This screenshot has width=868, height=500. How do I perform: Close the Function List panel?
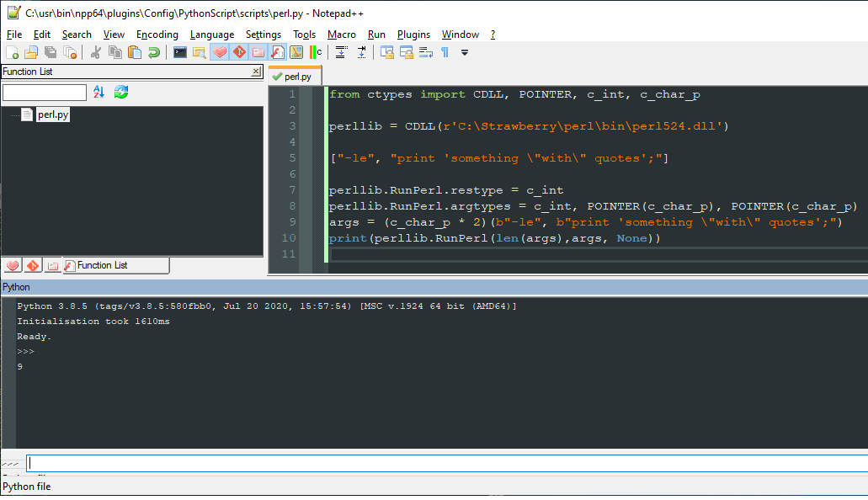(256, 72)
